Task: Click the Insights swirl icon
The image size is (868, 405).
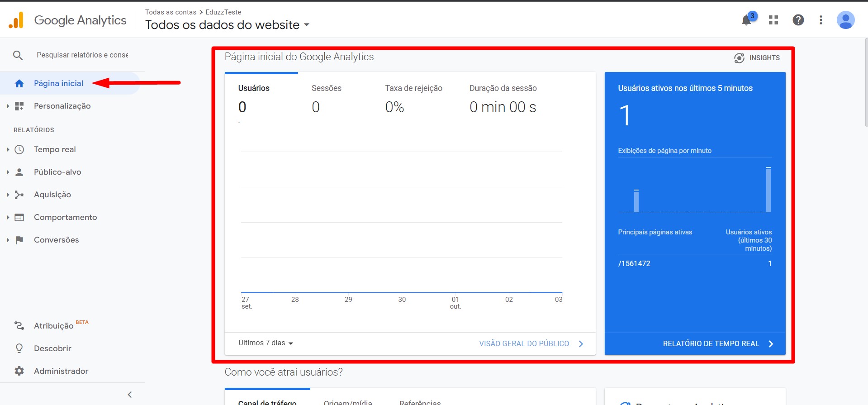Action: click(739, 58)
